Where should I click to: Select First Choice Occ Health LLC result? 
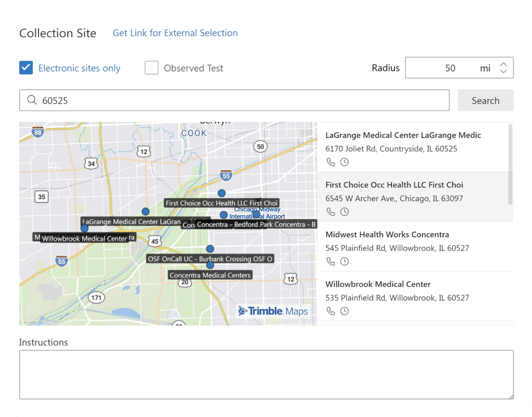[416, 197]
